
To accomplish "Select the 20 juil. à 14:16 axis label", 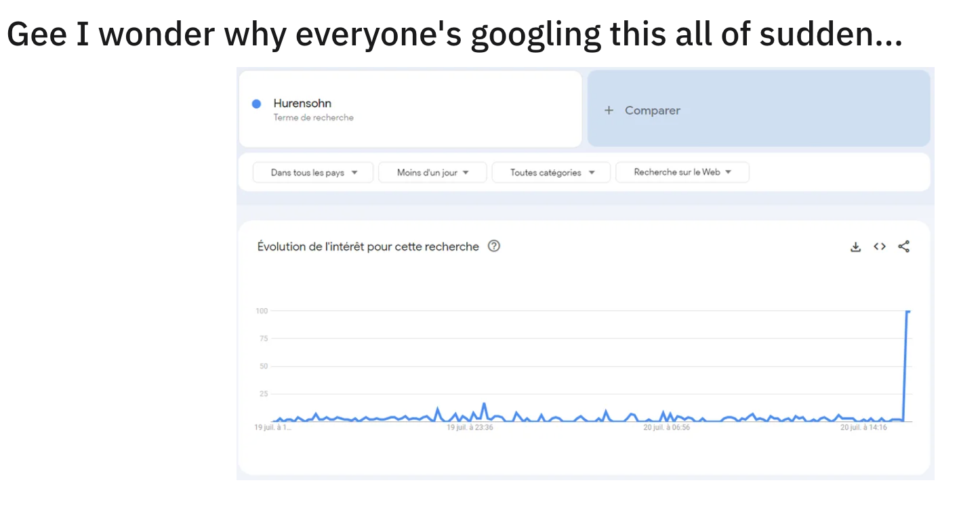I will point(863,428).
